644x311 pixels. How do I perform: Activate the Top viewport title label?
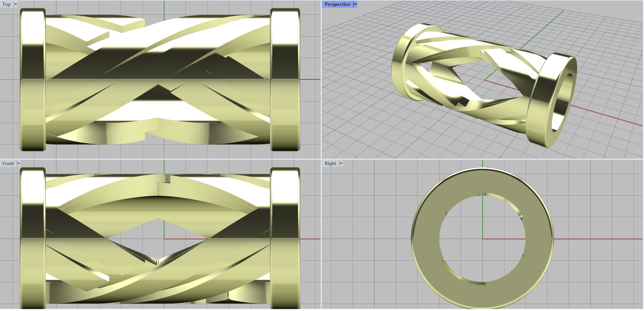[6, 4]
